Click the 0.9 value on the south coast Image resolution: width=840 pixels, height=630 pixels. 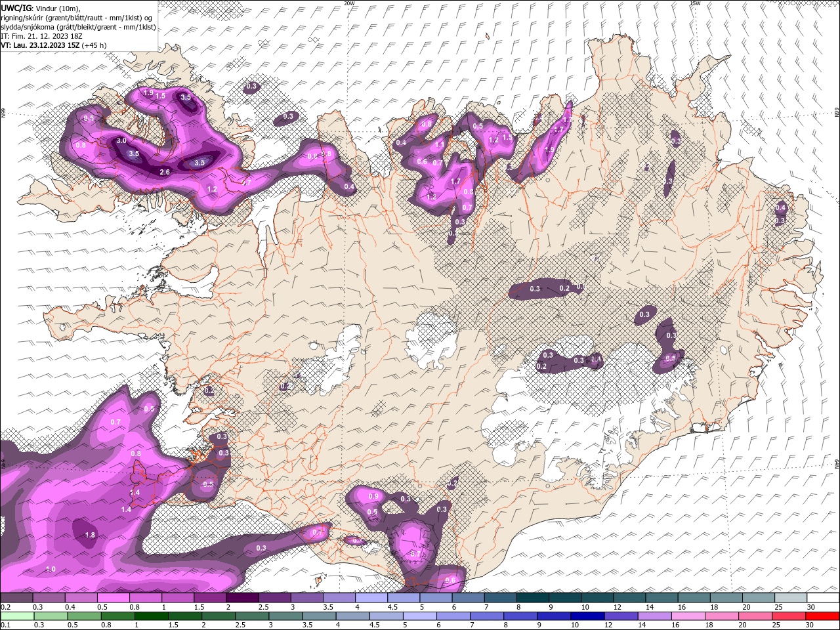pos(373,495)
